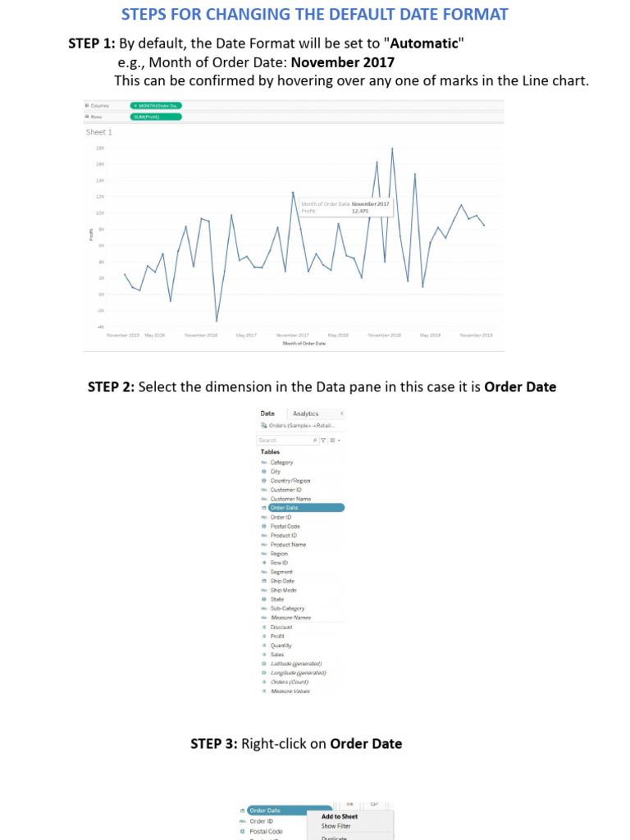Click the globe icon next to State
The width and height of the screenshot is (630, 840).
point(264,599)
